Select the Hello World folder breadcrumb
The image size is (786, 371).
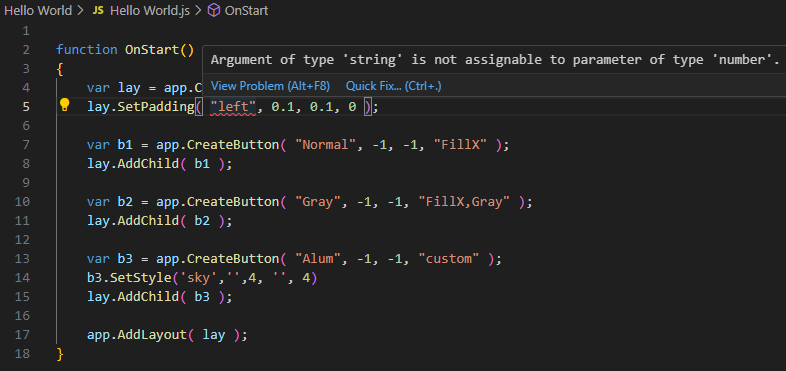(x=38, y=11)
